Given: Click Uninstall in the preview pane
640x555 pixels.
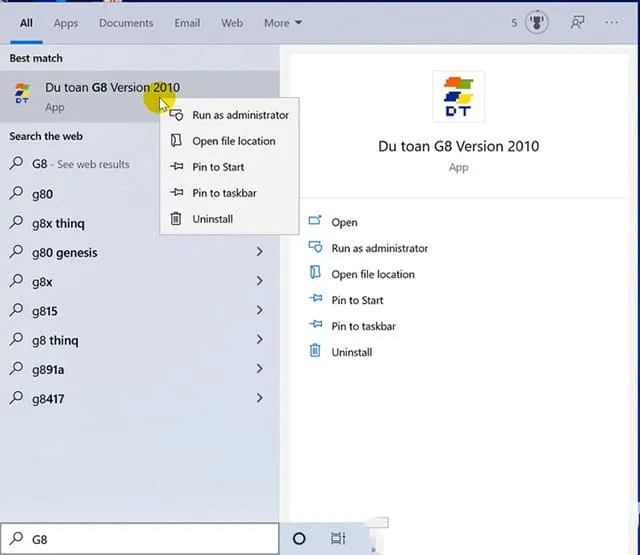Looking at the screenshot, I should tap(352, 352).
